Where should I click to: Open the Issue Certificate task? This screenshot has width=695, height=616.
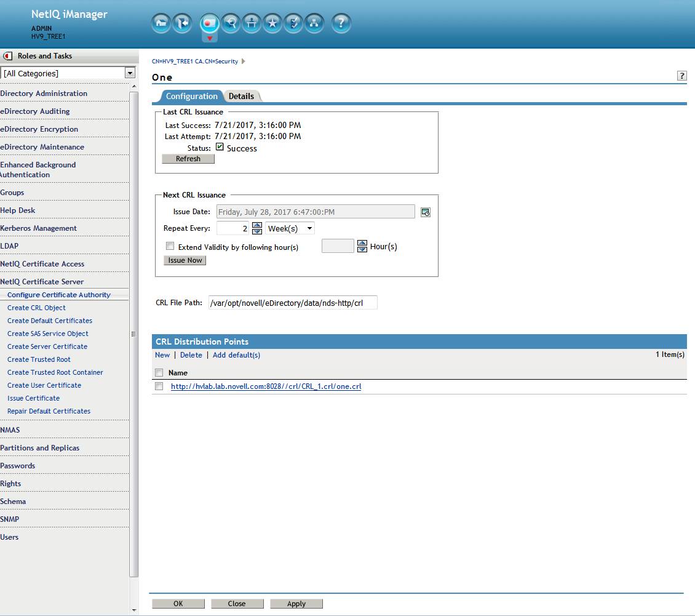pos(34,398)
